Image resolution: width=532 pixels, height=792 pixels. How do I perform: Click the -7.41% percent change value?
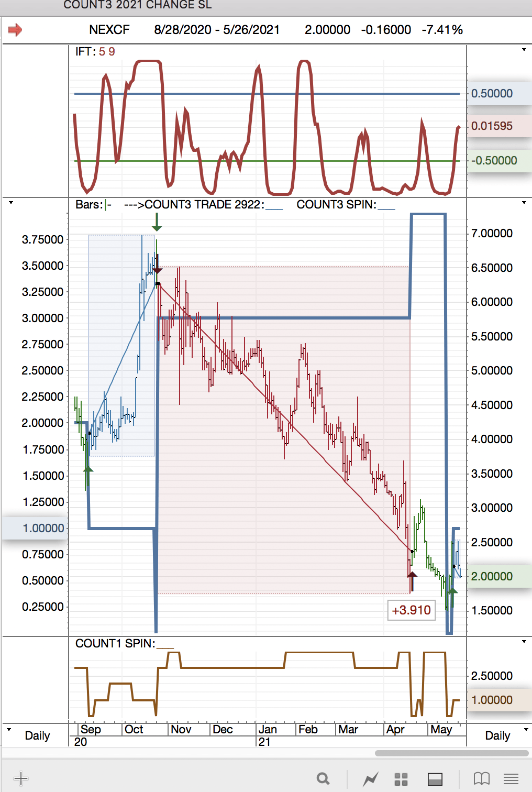(x=442, y=30)
